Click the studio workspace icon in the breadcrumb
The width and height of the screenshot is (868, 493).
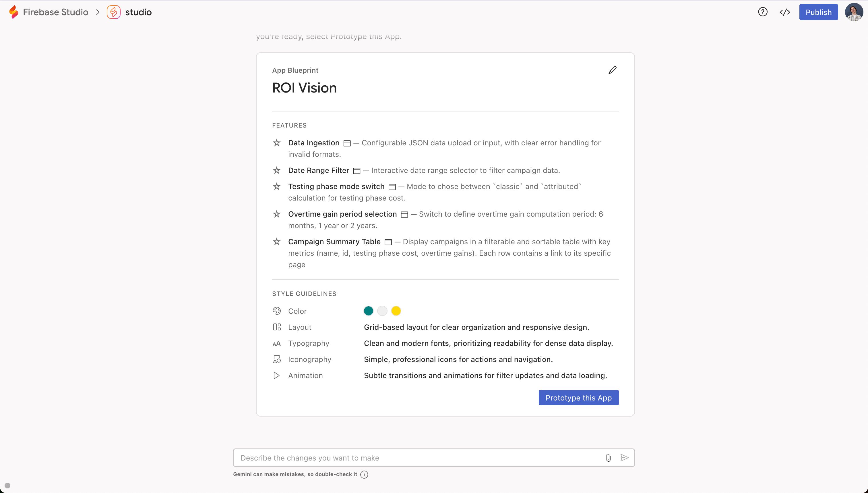coord(114,12)
